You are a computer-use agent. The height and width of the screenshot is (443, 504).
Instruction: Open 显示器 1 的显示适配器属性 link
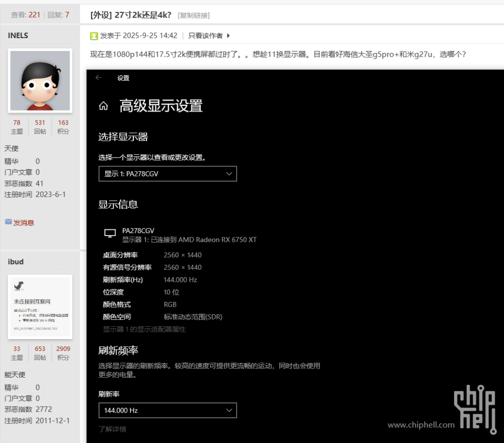(145, 329)
